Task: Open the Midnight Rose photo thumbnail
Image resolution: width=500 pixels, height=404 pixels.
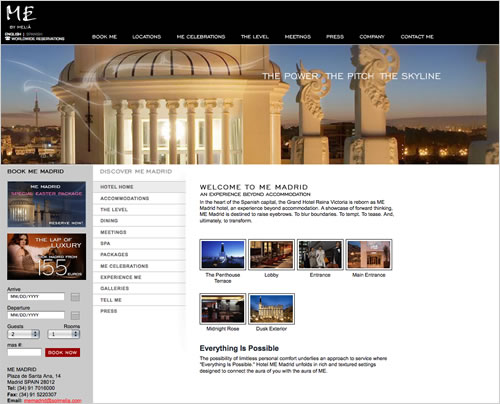Action: (x=223, y=309)
